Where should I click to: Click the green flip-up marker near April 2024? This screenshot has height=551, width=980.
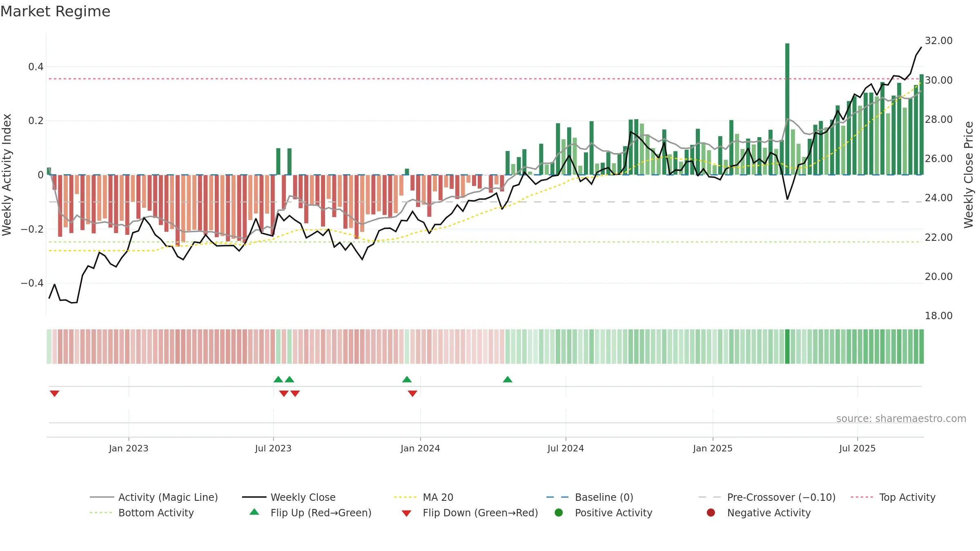(x=508, y=379)
